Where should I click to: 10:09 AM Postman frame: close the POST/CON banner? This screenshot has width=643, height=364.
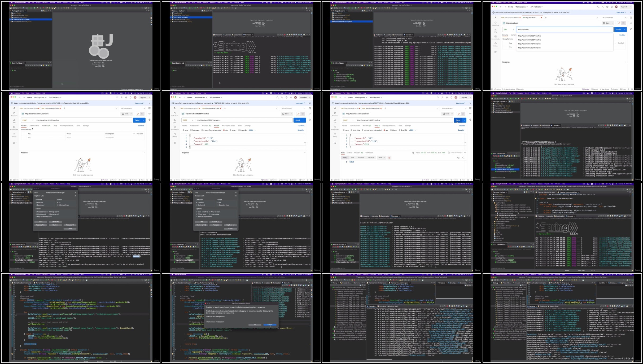[631, 12]
